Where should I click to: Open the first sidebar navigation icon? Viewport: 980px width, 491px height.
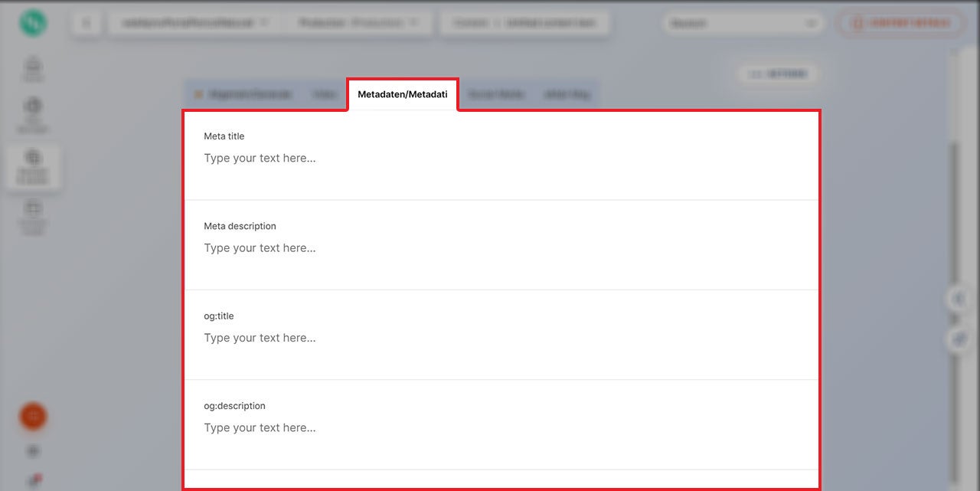click(x=33, y=68)
